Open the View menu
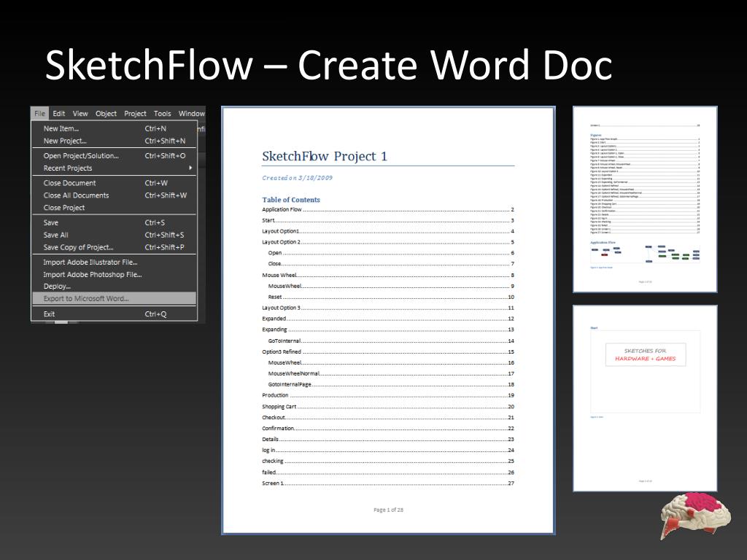This screenshot has width=747, height=560. [80, 113]
